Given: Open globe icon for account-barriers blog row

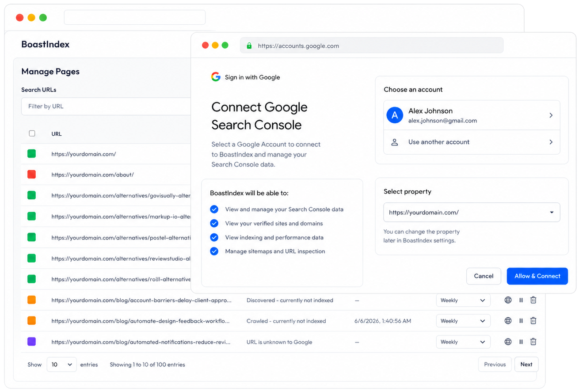Looking at the screenshot, I should 508,300.
